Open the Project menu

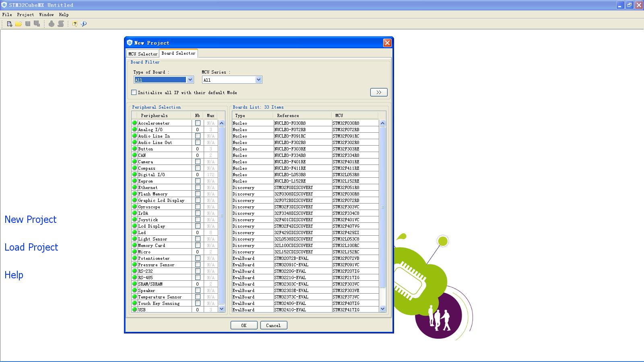(25, 14)
